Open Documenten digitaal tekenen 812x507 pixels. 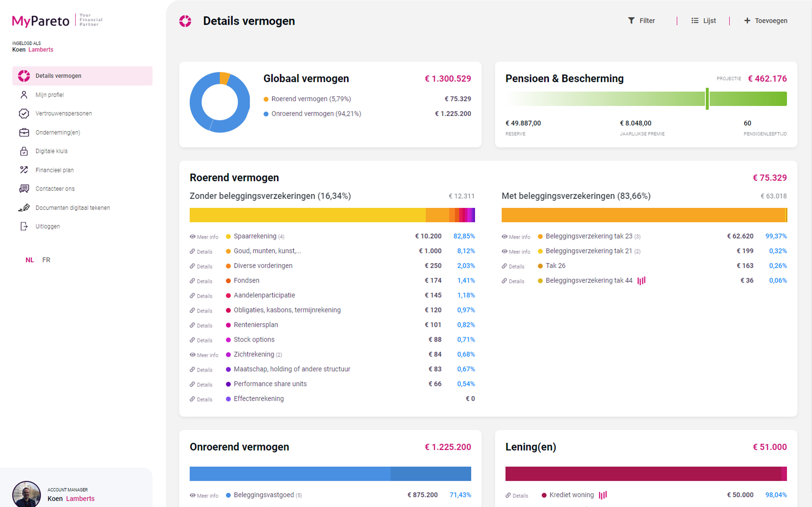pyautogui.click(x=73, y=208)
